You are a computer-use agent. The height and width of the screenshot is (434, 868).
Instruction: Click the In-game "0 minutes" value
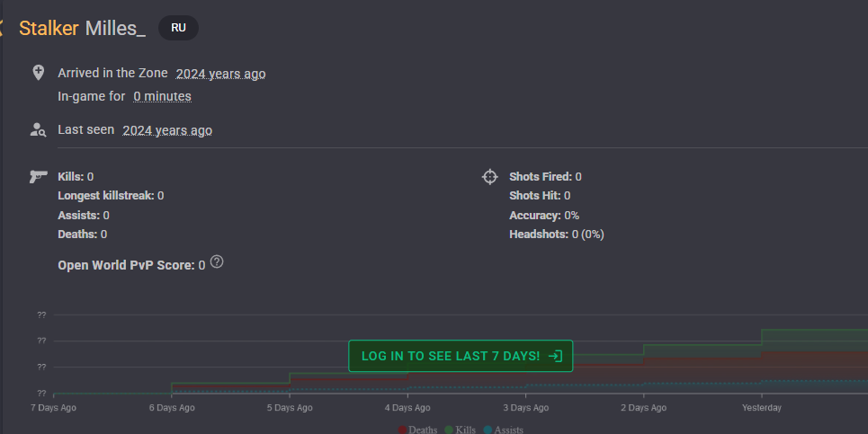click(x=162, y=96)
